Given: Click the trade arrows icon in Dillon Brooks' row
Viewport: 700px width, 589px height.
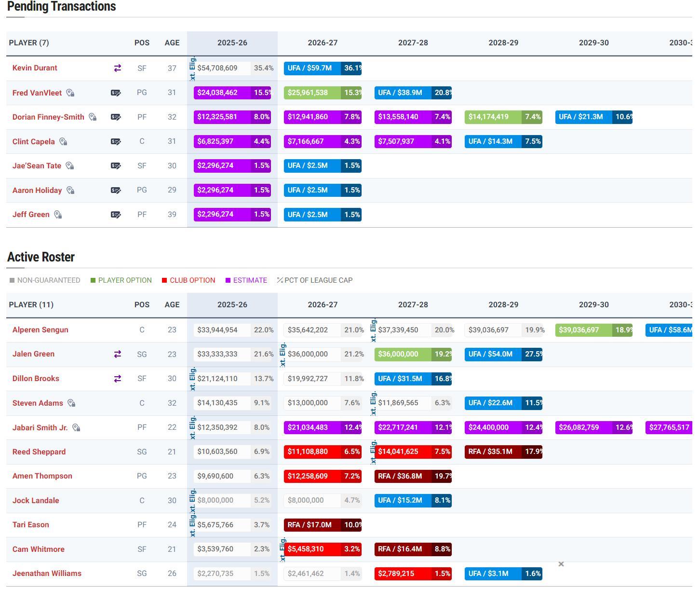Looking at the screenshot, I should click(x=117, y=379).
